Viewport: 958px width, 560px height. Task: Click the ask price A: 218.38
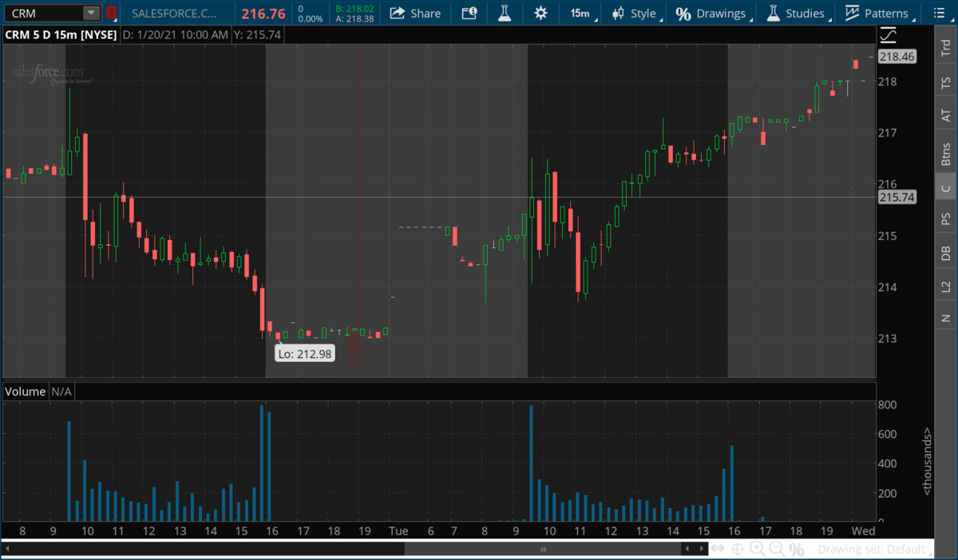(x=355, y=18)
